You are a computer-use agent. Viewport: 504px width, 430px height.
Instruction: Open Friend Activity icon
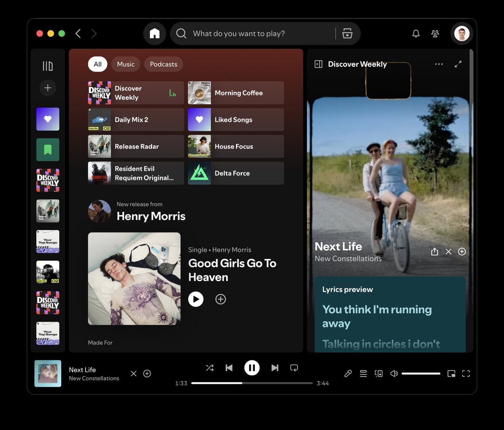(435, 34)
